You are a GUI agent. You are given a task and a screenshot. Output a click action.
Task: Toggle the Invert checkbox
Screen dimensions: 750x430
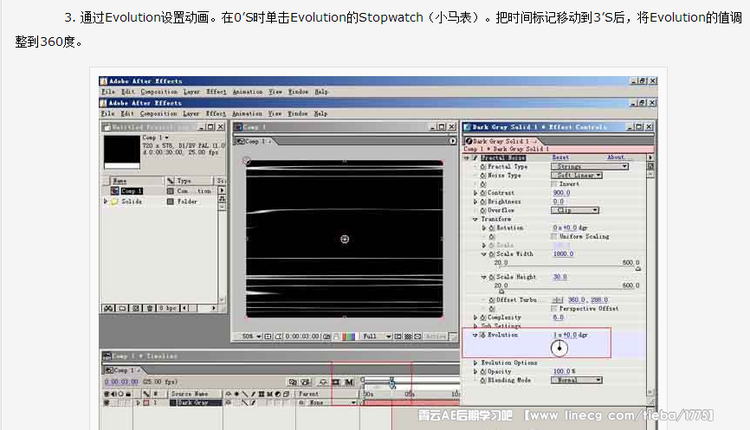pos(554,184)
